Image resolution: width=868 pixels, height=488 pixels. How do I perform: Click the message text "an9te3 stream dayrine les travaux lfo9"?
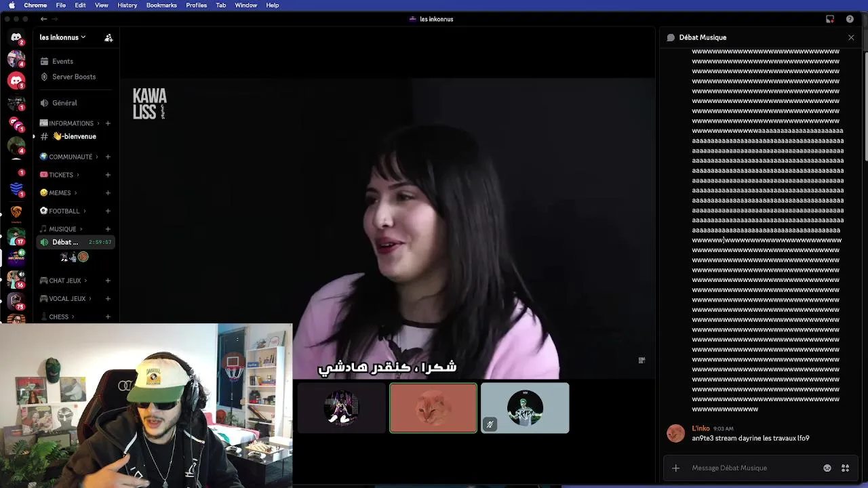click(750, 438)
